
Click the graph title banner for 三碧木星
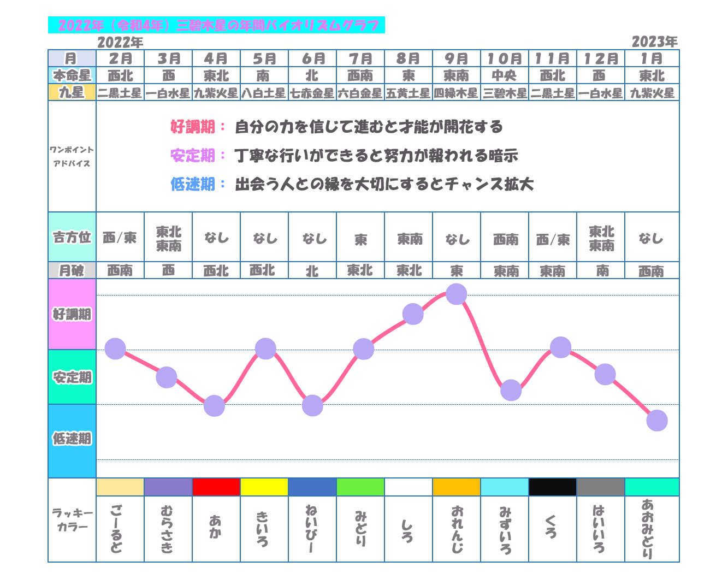217,25
